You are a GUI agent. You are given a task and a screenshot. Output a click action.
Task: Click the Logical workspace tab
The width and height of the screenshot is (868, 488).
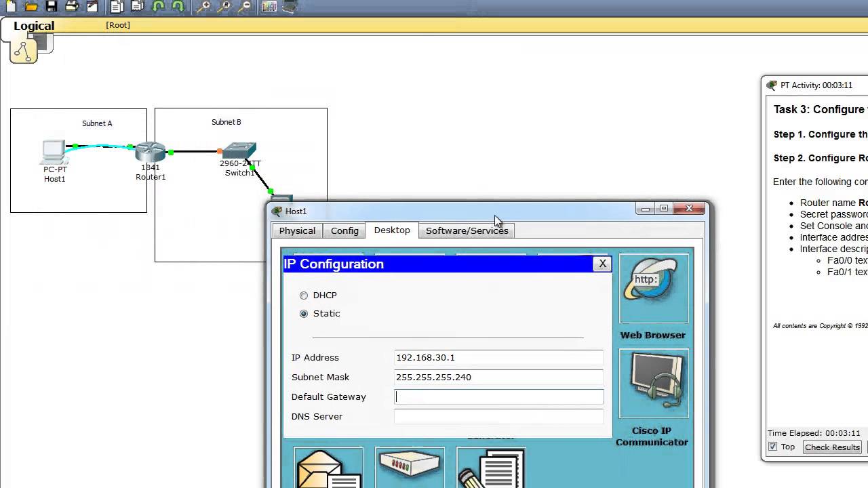tap(34, 26)
